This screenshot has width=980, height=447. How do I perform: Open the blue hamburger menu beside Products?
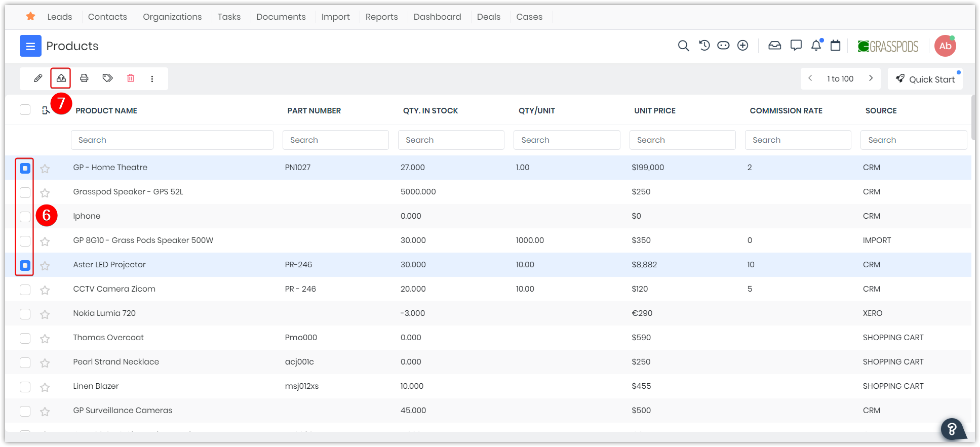click(30, 46)
